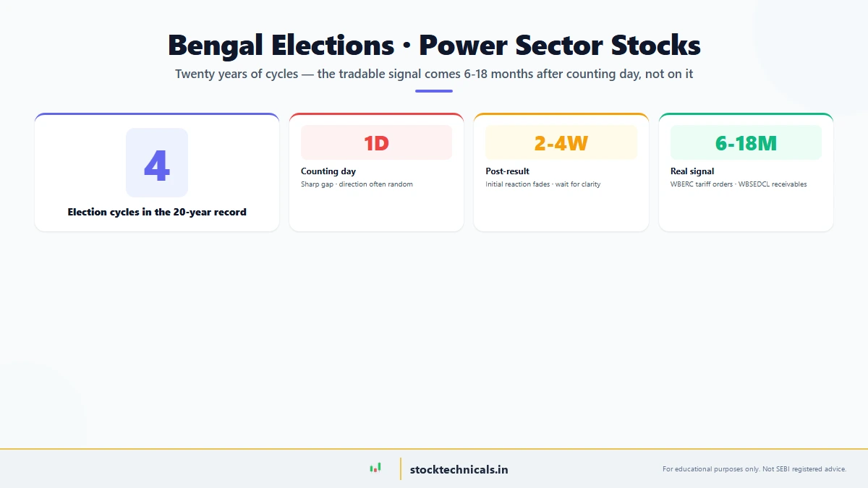Screen dimensions: 868x488
Task: Click the candlestick chart logo icon
Action: point(375,468)
